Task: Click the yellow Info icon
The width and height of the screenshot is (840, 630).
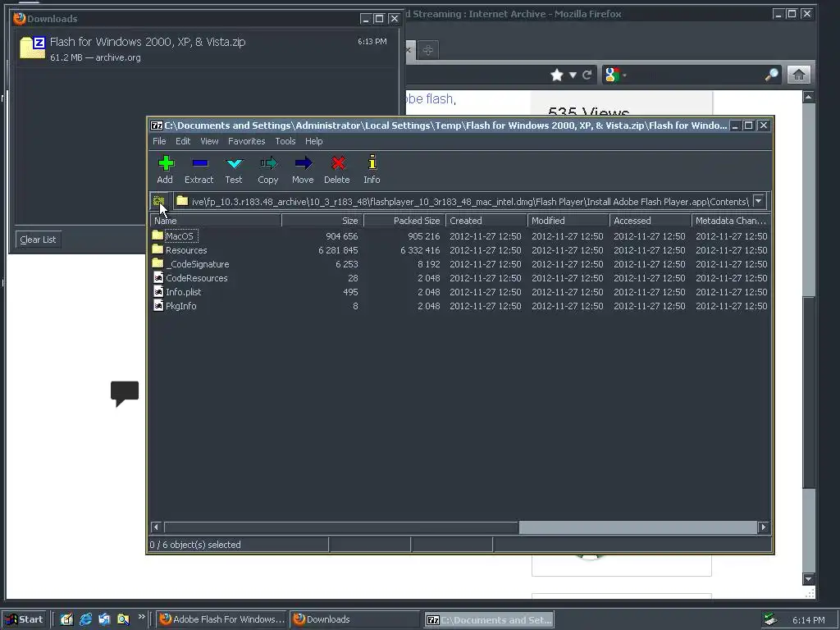Action: point(372,163)
